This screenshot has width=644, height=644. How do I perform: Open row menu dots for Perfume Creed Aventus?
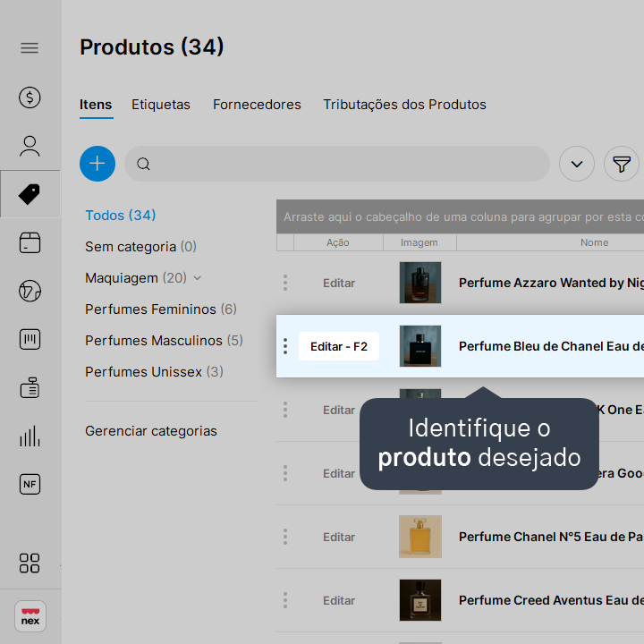click(x=285, y=600)
